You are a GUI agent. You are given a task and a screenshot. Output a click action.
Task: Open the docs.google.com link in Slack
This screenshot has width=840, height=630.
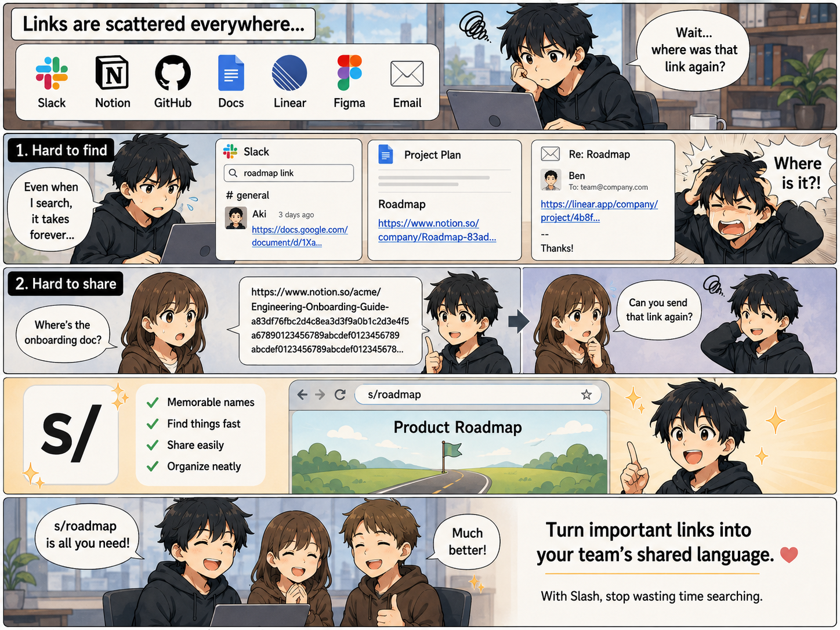299,236
